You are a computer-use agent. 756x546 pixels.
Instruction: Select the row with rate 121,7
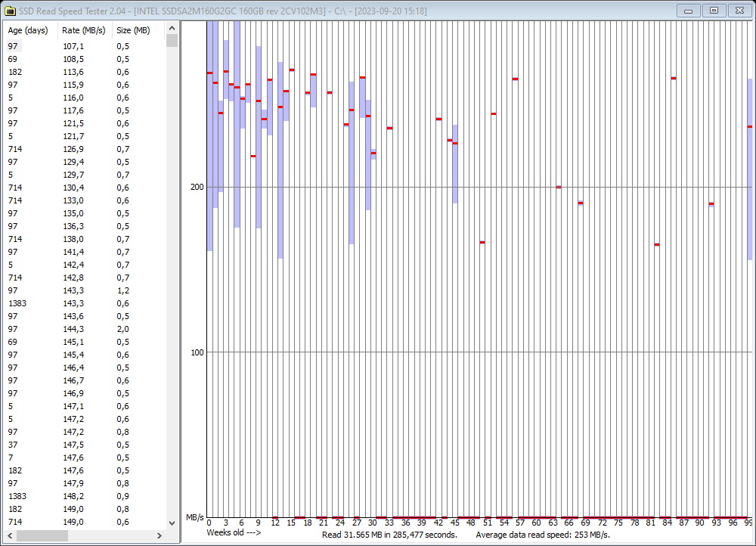point(85,136)
